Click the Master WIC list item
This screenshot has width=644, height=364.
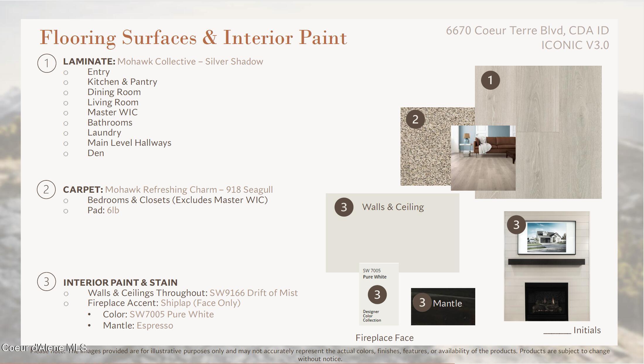click(x=112, y=112)
